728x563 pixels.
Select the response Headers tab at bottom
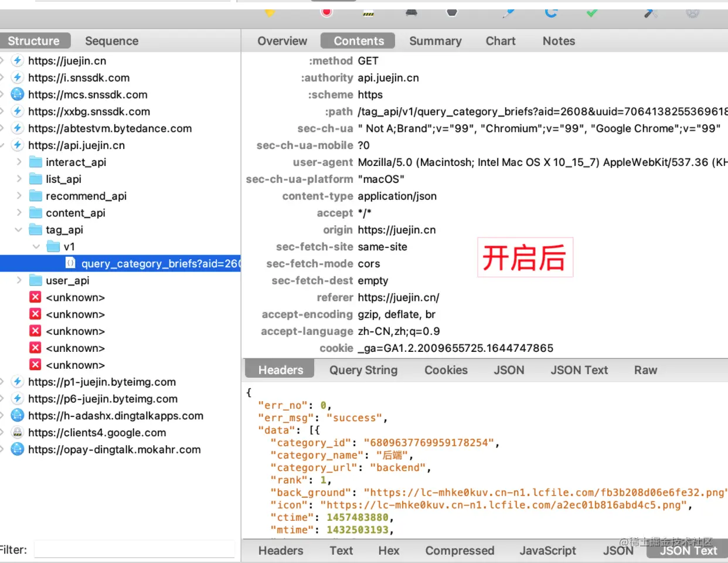pyautogui.click(x=281, y=551)
